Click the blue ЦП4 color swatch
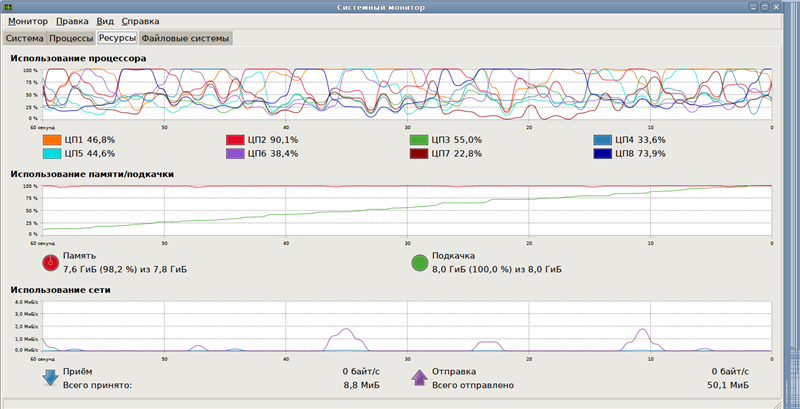The height and width of the screenshot is (409, 800). point(602,140)
